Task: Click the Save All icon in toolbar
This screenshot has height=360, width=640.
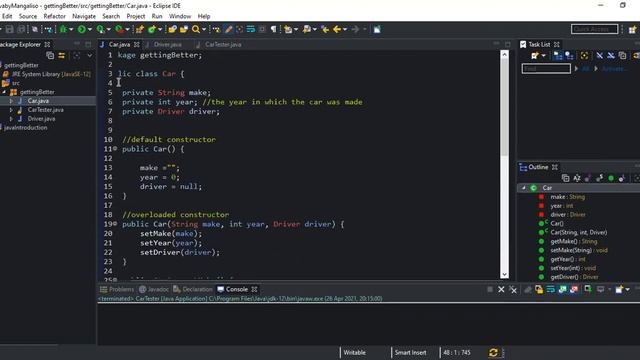Action: click(21, 29)
